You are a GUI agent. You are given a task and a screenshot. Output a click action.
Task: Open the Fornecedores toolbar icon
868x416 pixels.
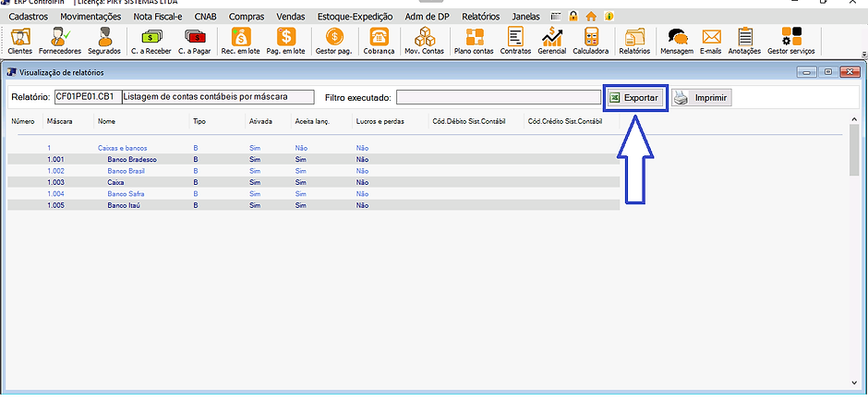pos(60,42)
